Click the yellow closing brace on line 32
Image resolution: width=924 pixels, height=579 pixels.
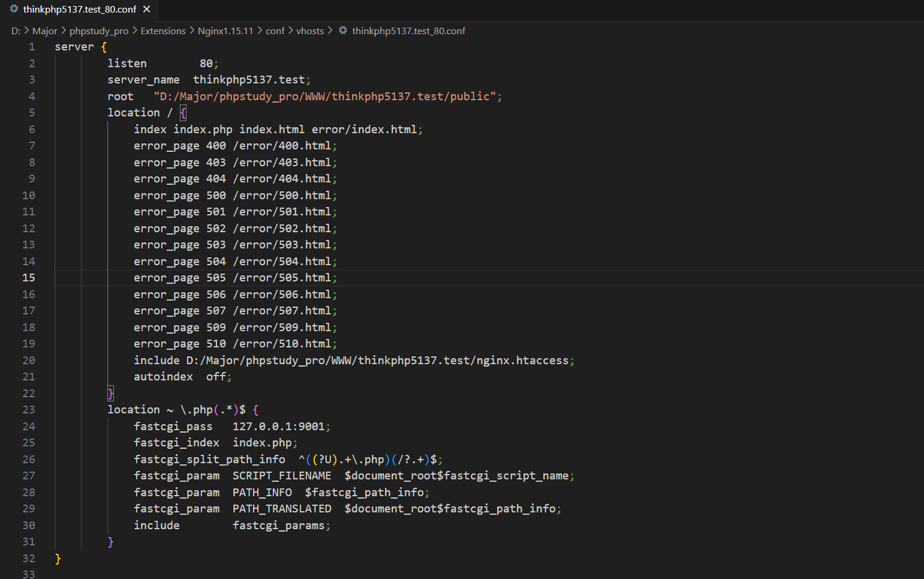coord(58,559)
